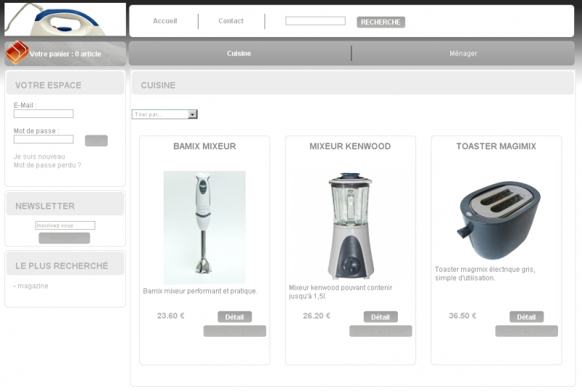The image size is (582, 392).
Task: Focus the E-Mail login field
Action: 44,113
